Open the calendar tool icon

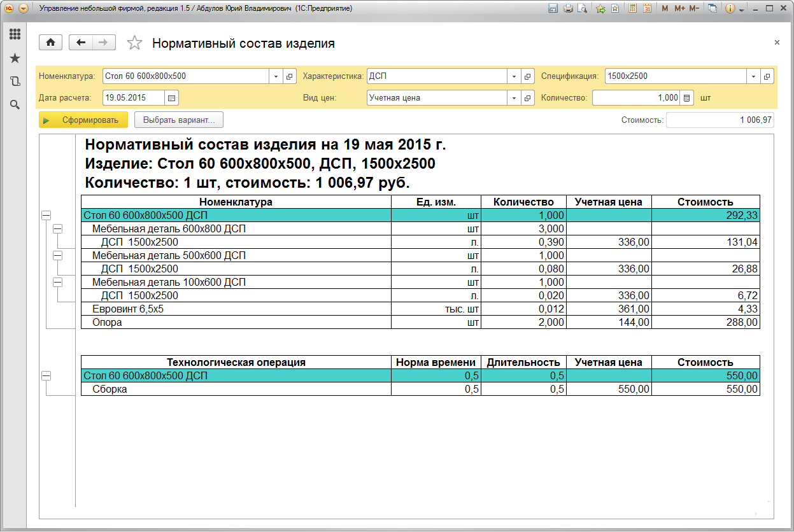(647, 9)
